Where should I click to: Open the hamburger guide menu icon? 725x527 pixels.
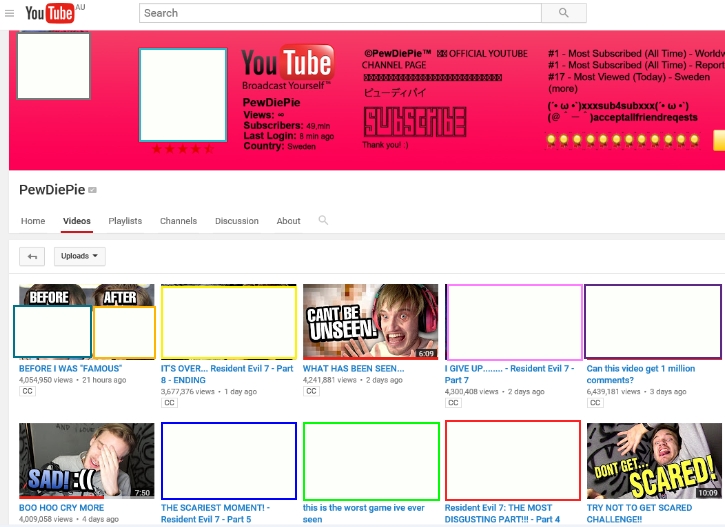pyautogui.click(x=9, y=13)
